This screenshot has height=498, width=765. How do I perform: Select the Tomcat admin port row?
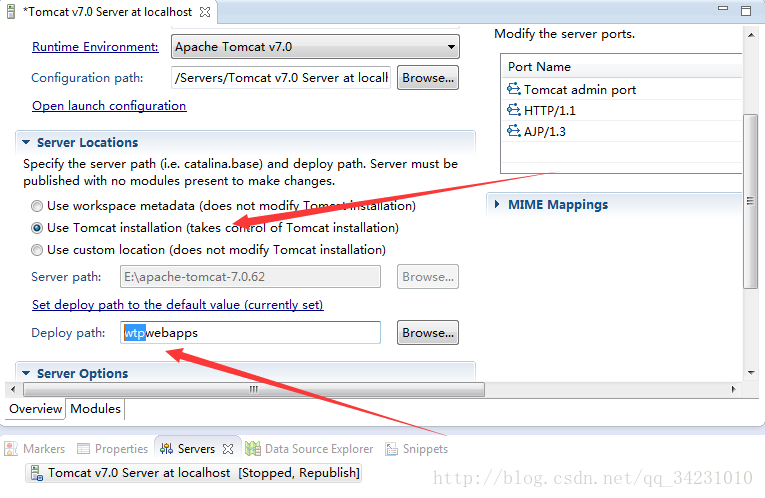tap(622, 89)
